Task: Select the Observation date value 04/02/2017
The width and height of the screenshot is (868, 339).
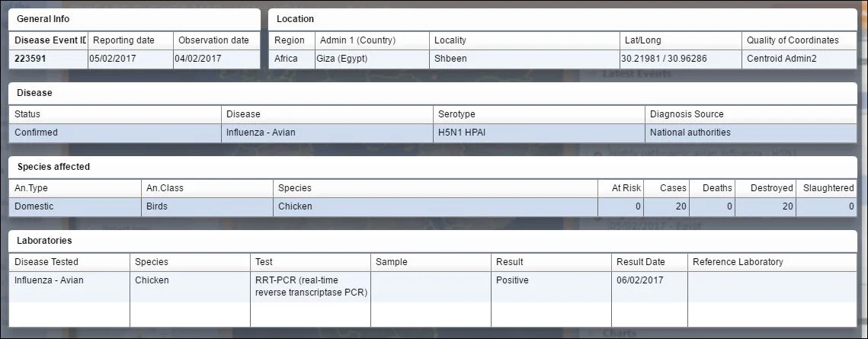Action: click(216, 59)
